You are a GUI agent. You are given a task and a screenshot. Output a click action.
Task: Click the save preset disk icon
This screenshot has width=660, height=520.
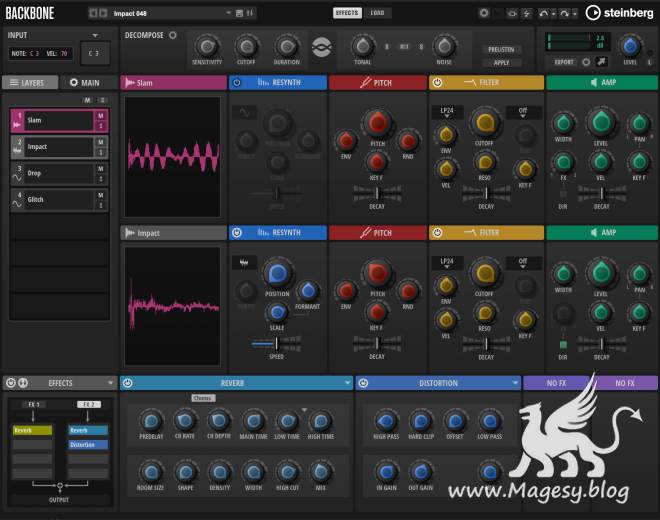point(240,13)
